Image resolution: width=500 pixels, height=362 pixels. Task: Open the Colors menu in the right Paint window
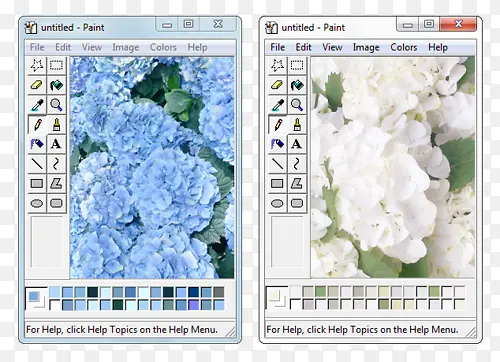pos(404,47)
